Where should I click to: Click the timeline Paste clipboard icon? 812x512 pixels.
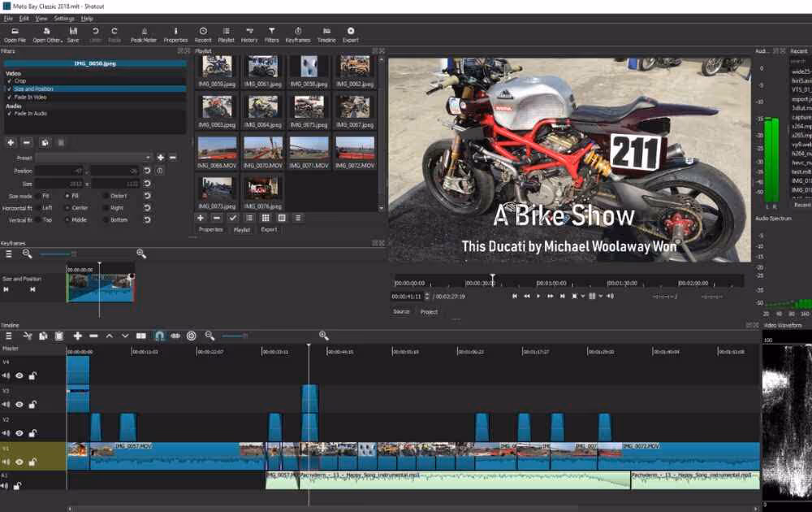pos(59,336)
